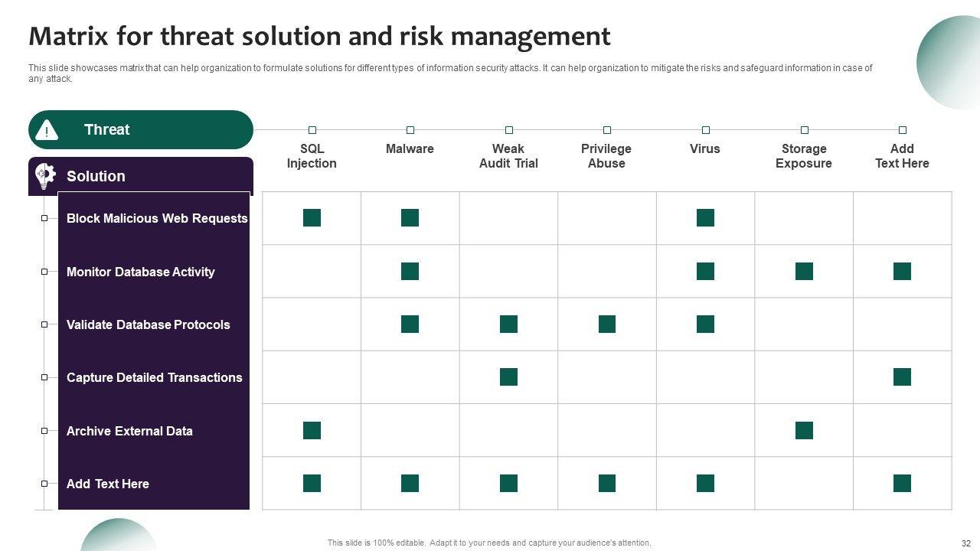This screenshot has width=980, height=551.
Task: Select the Add Text Here column placeholder heading
Action: (x=902, y=156)
